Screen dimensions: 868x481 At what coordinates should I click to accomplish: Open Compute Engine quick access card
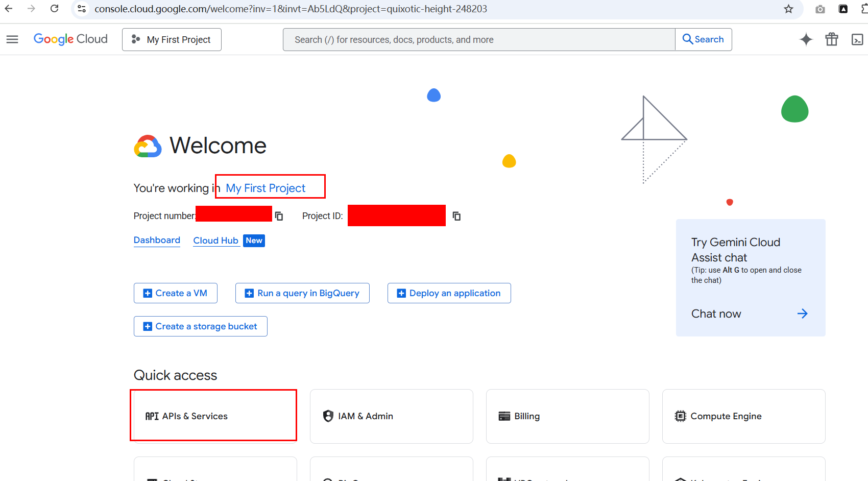pyautogui.click(x=744, y=416)
